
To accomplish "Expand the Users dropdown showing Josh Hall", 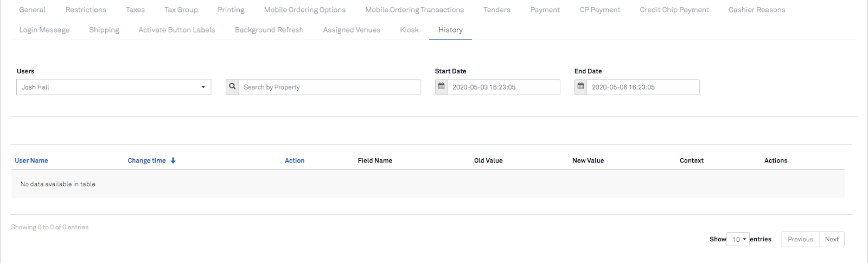I will click(x=113, y=87).
